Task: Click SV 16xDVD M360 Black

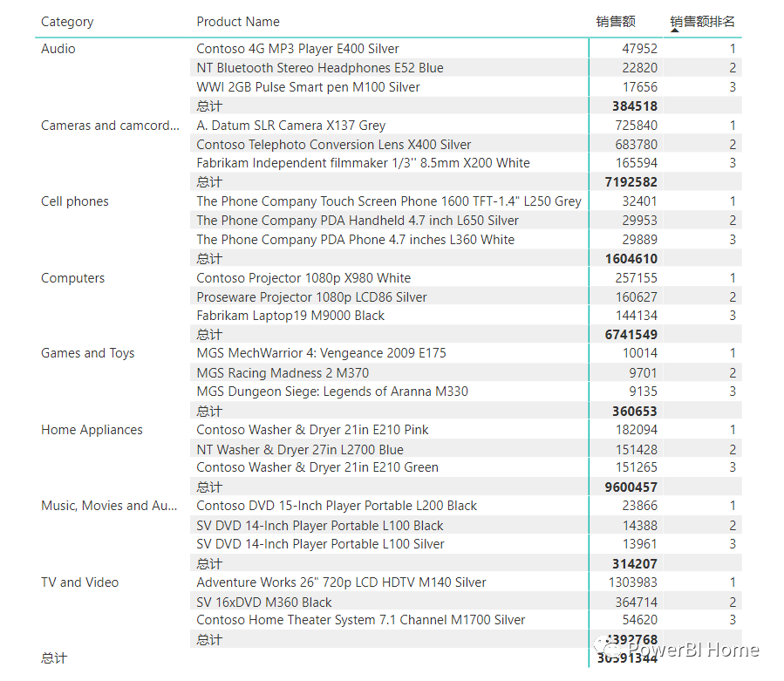Action: pos(264,603)
